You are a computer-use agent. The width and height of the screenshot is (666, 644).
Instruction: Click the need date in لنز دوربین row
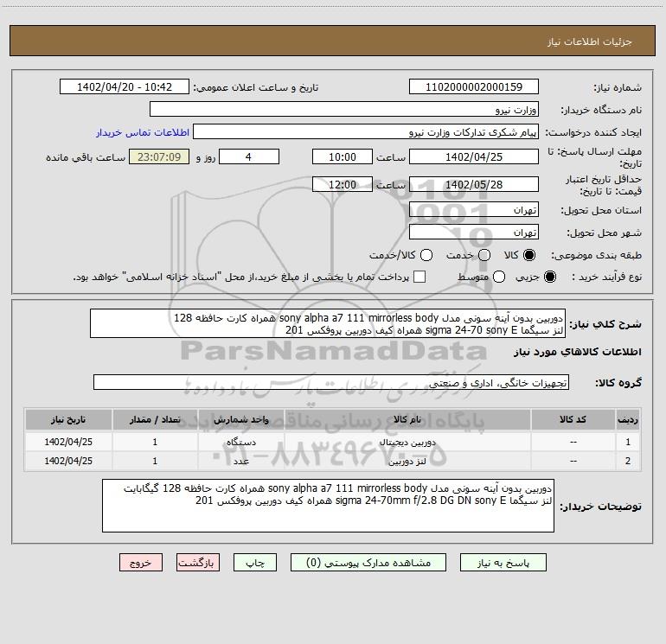(x=68, y=461)
